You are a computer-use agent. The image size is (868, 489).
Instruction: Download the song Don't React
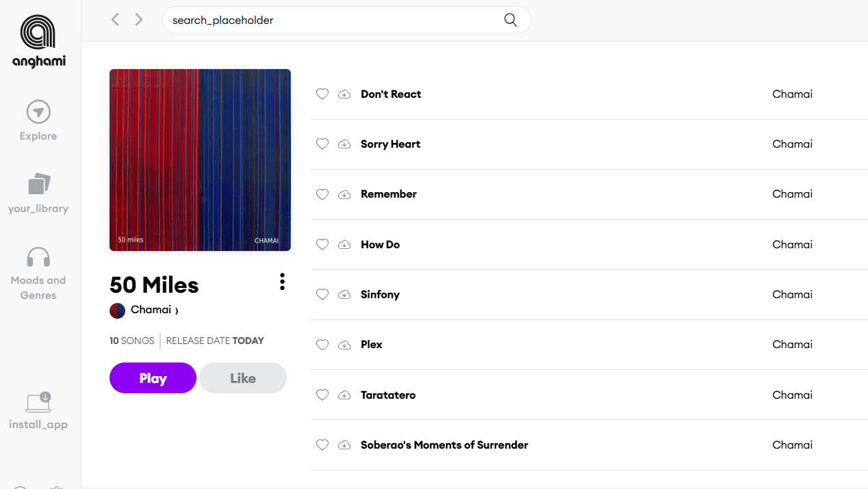(x=344, y=94)
